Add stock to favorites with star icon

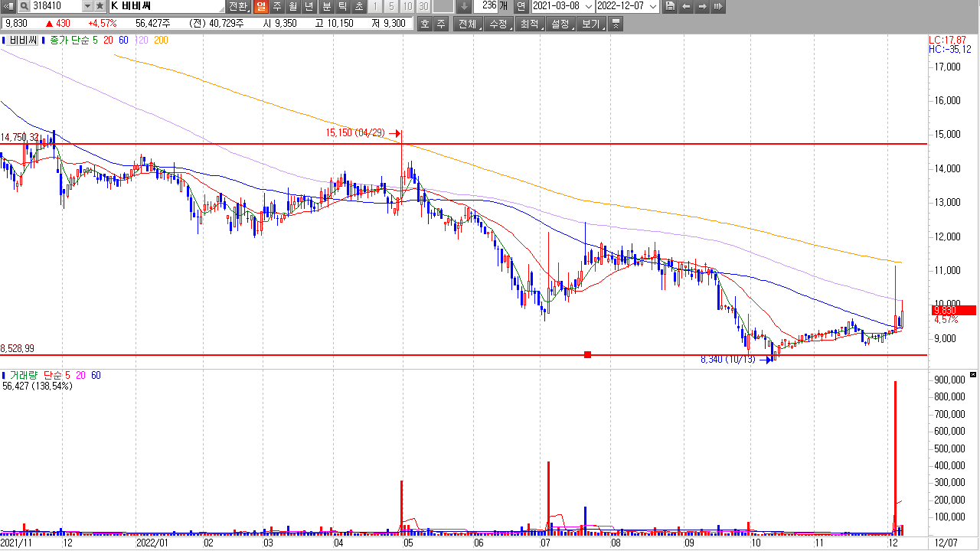100,6
